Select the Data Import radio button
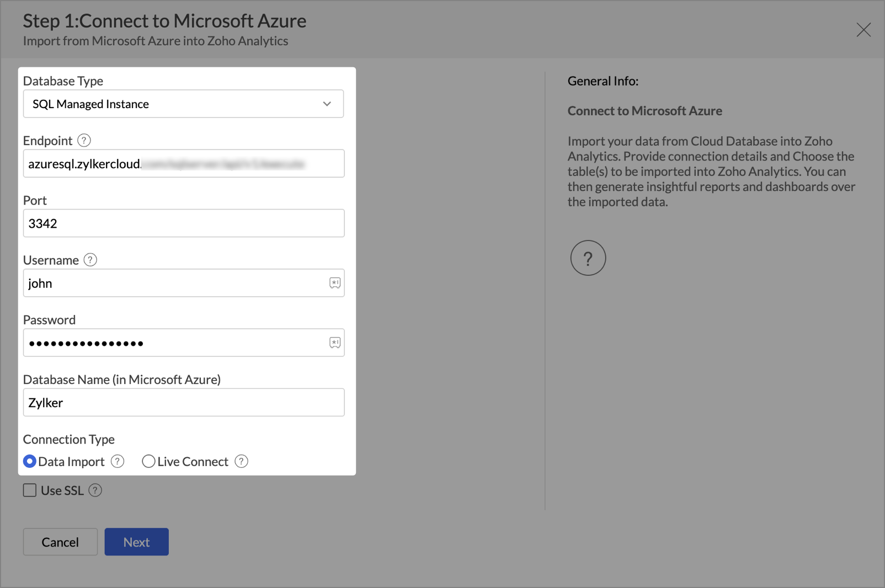 pos(30,461)
